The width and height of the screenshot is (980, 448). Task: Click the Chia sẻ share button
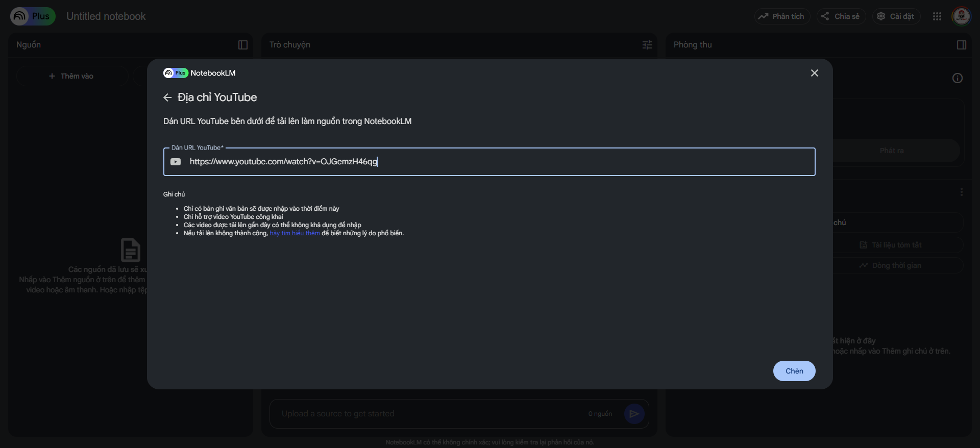841,16
